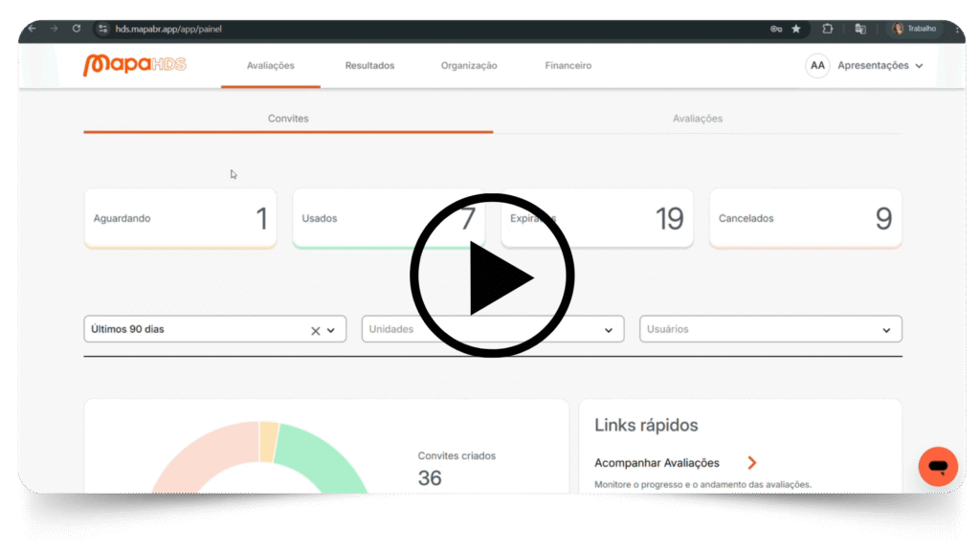The image size is (980, 551).
Task: Open the Usuários dropdown
Action: 885,330
